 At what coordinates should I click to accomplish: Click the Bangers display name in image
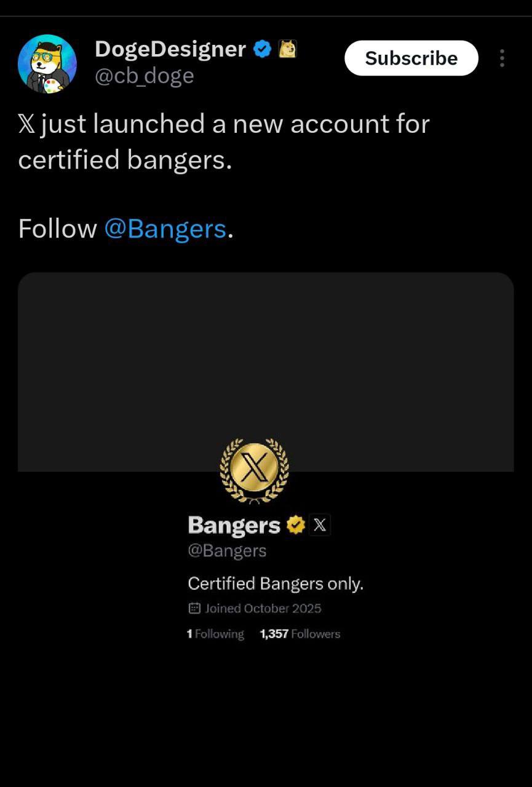click(x=234, y=526)
